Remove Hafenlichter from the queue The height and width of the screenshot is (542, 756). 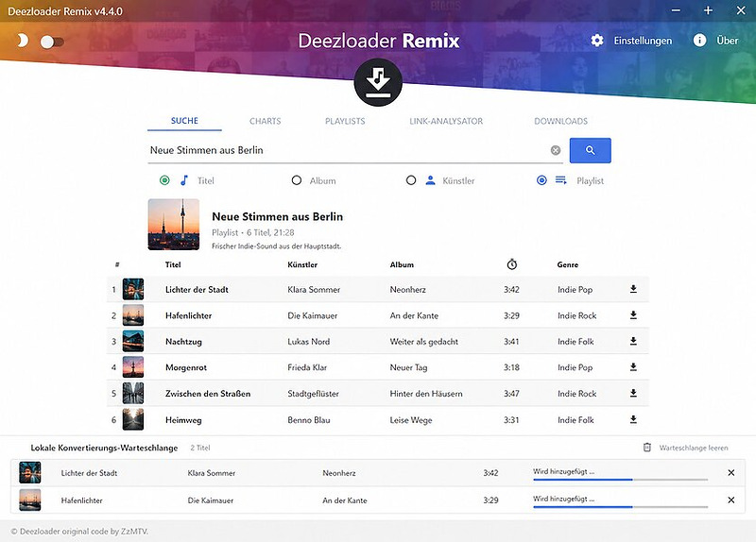[730, 500]
